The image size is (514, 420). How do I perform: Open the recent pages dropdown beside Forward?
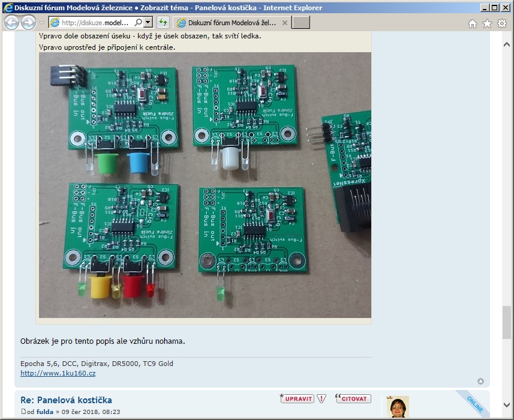click(41, 23)
